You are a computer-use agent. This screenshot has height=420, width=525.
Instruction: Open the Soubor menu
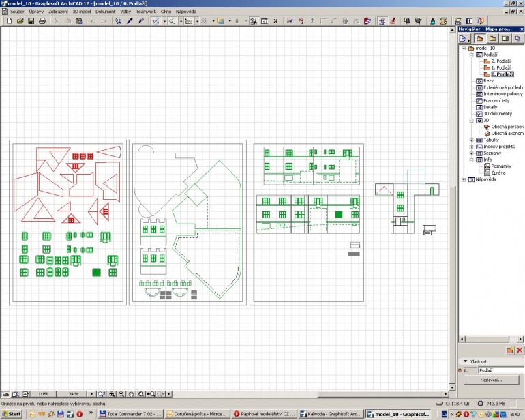(17, 12)
